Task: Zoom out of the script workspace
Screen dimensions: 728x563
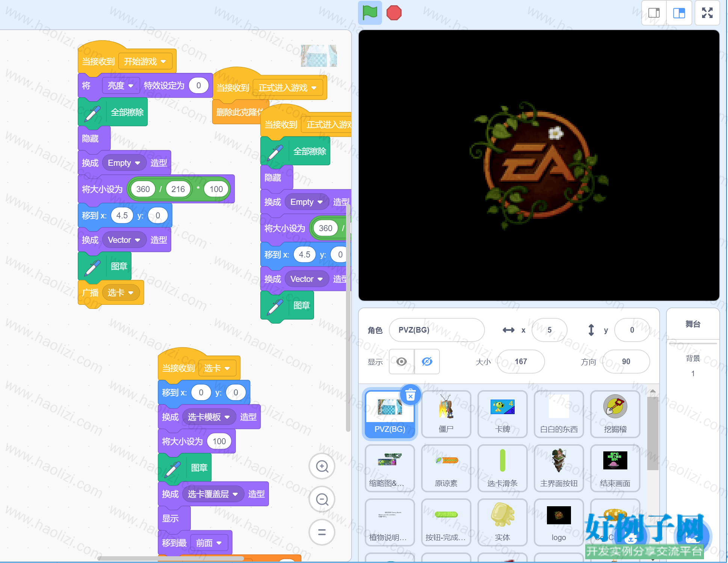Action: 322,499
